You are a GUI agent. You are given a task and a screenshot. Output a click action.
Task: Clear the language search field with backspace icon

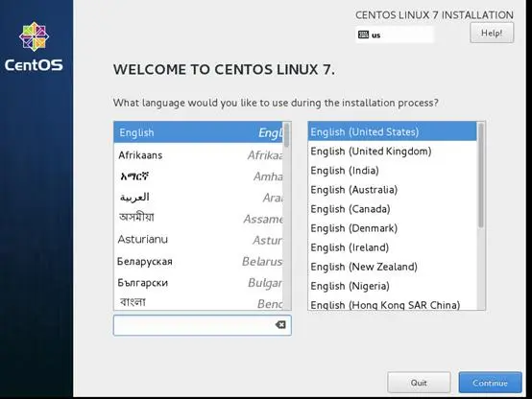(280, 325)
